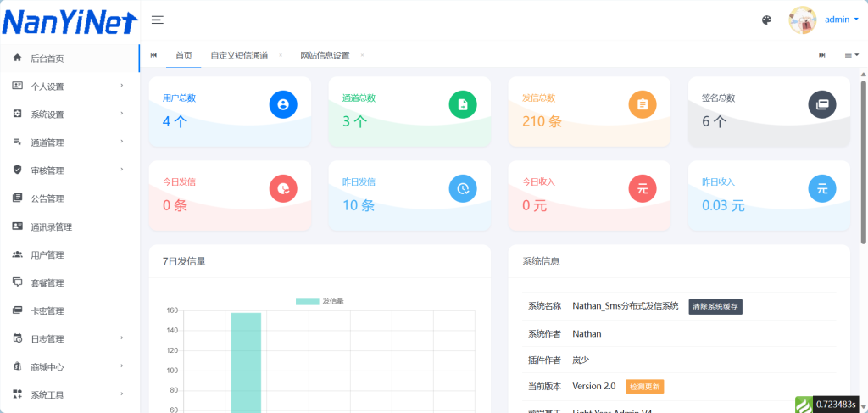Open 用户管理 in the sidebar
The image size is (868, 413).
(70, 255)
